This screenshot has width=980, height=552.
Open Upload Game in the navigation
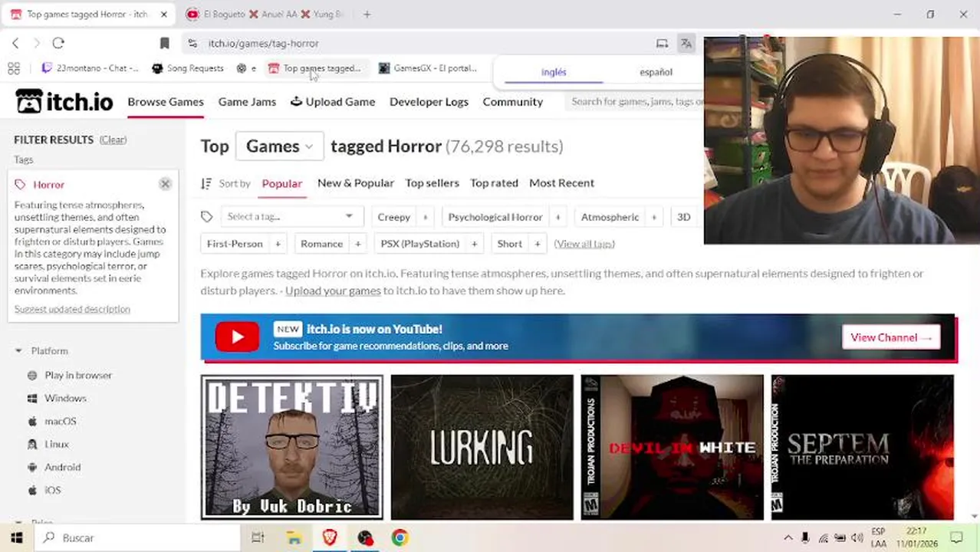click(333, 101)
